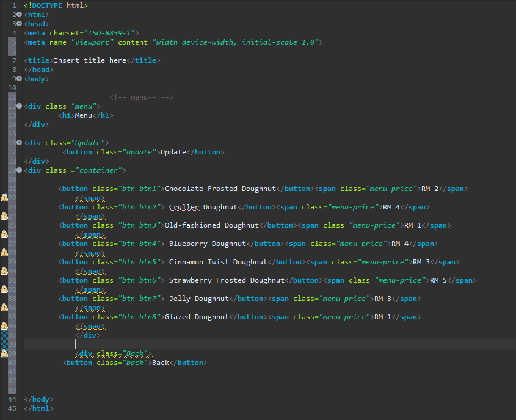Fold the body tag at line 9
Image resolution: width=516 pixels, height=420 pixels.
point(20,79)
